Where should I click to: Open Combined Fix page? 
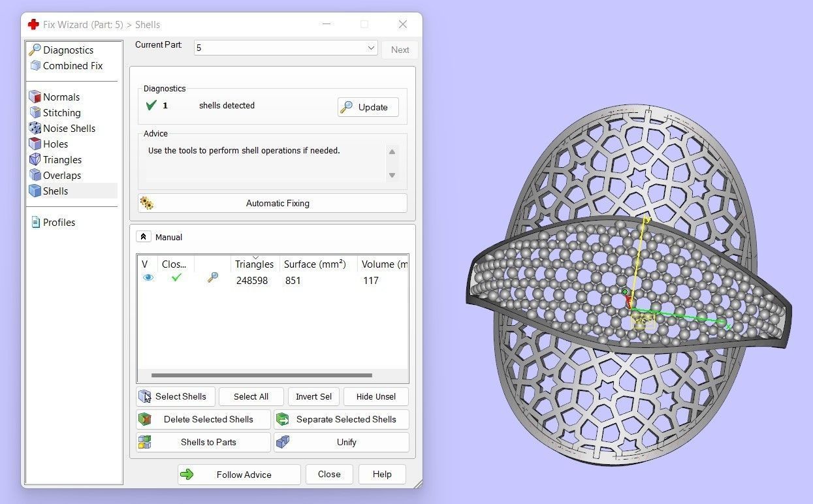click(x=72, y=65)
